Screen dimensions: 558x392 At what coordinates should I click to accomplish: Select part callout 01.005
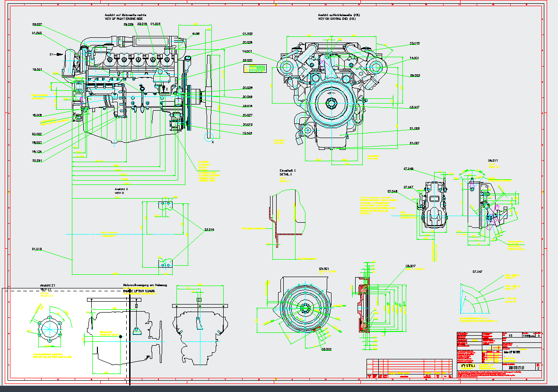(37, 33)
